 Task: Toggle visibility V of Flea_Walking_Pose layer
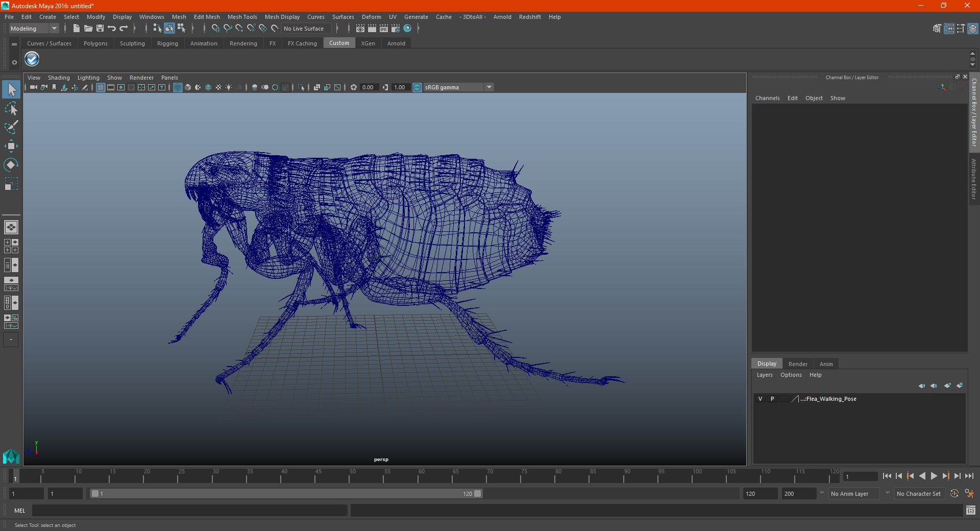pyautogui.click(x=761, y=399)
